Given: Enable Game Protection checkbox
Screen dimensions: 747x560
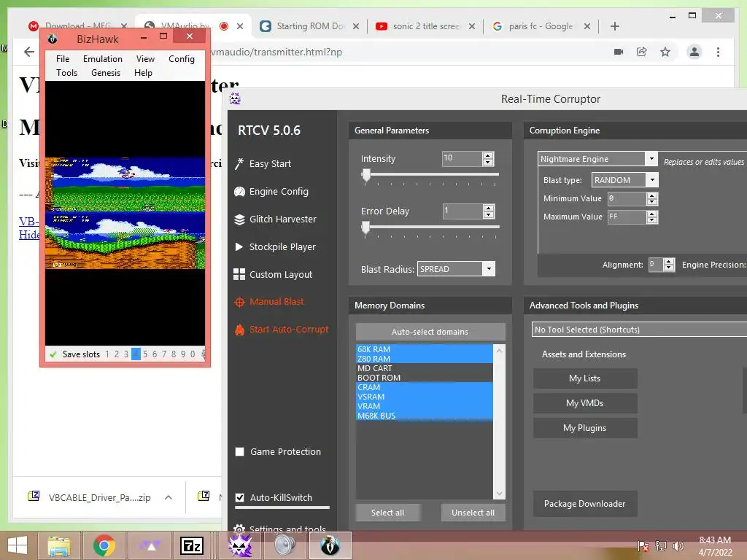Looking at the screenshot, I should click(239, 451).
